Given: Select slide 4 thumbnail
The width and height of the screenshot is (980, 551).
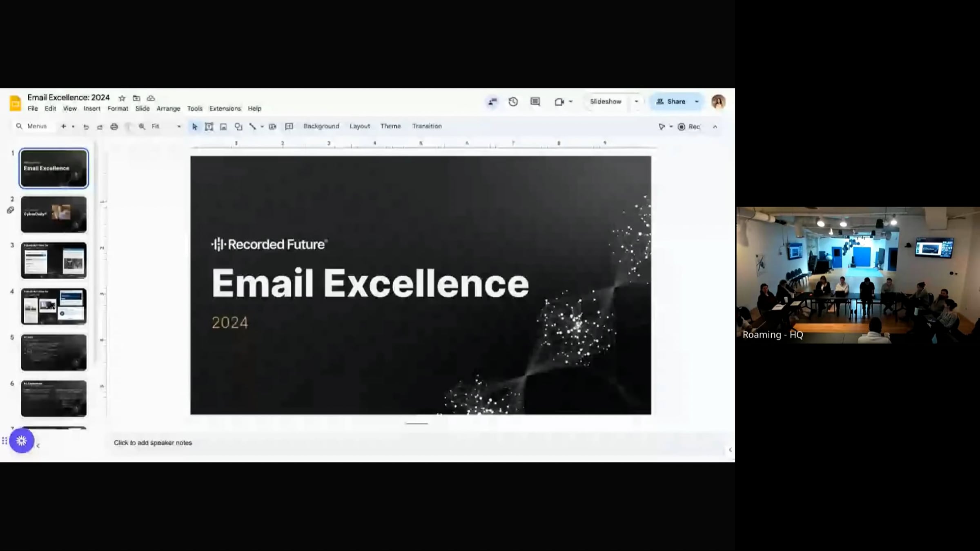Looking at the screenshot, I should coord(54,306).
